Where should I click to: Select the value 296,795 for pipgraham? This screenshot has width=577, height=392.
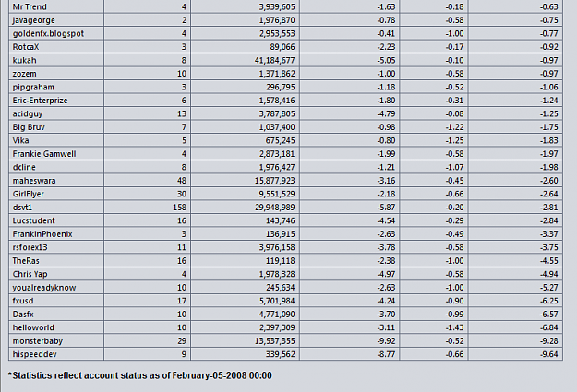[x=280, y=87]
